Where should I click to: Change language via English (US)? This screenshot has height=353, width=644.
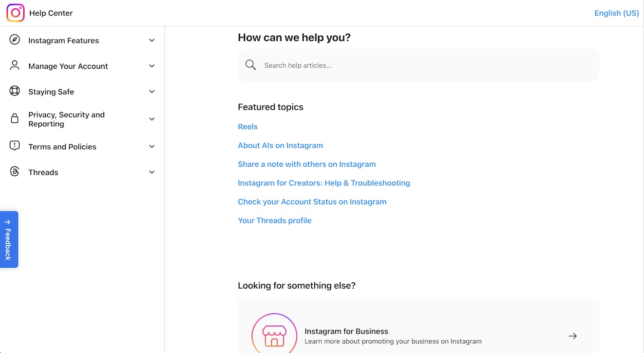(616, 13)
